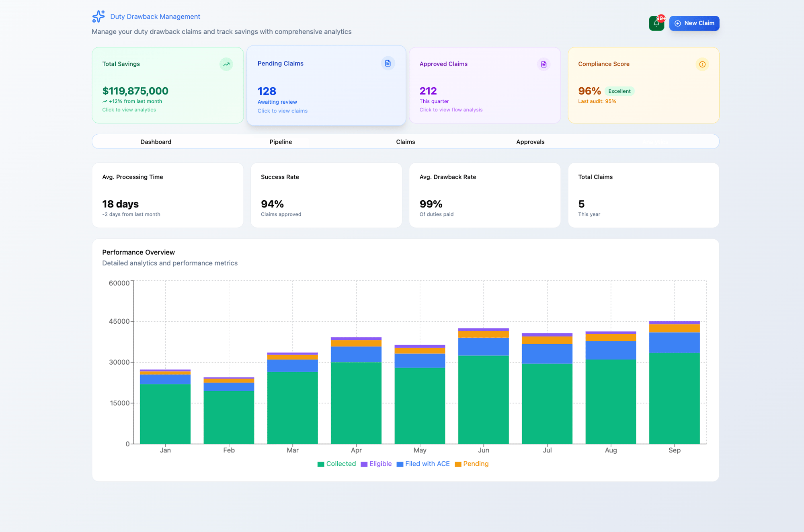
Task: Switch to the Pipeline tab
Action: 281,142
